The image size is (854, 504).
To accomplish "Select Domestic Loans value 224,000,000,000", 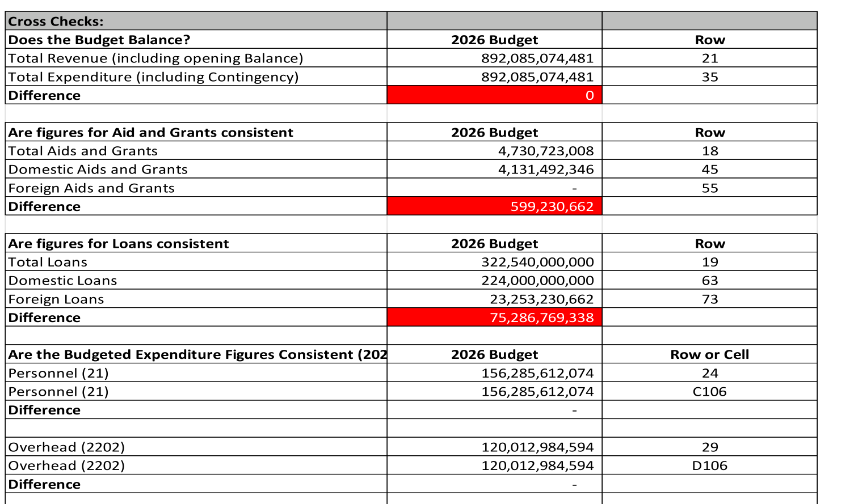I will (494, 281).
